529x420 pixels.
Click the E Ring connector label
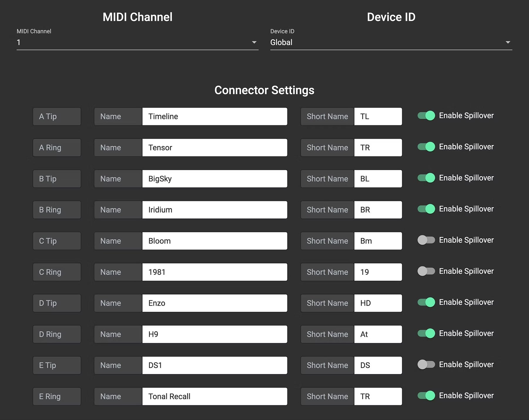(57, 396)
